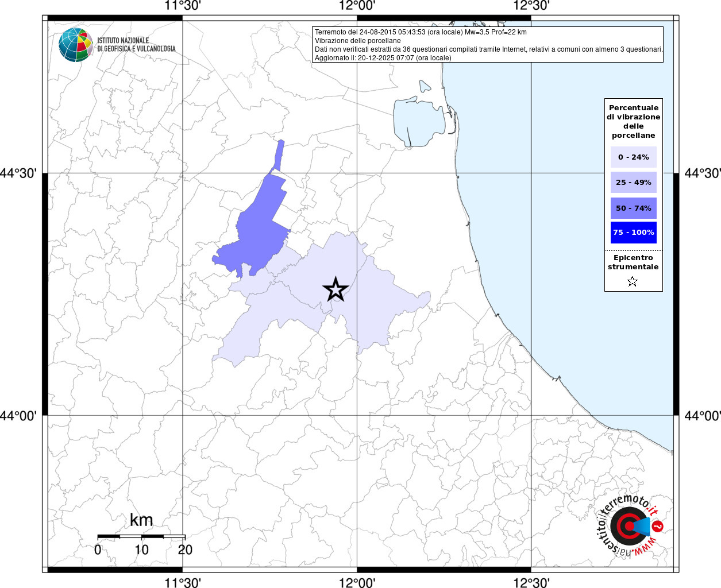
Task: Click the km scale bar
Action: click(x=141, y=537)
